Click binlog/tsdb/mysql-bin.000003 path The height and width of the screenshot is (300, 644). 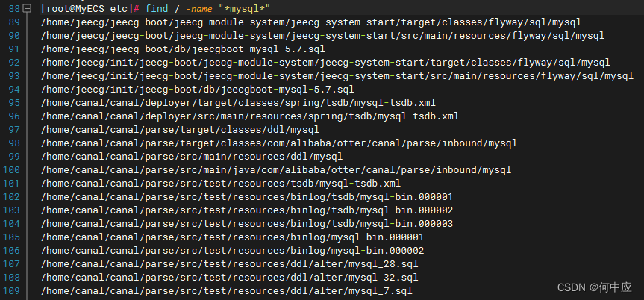tap(247, 224)
